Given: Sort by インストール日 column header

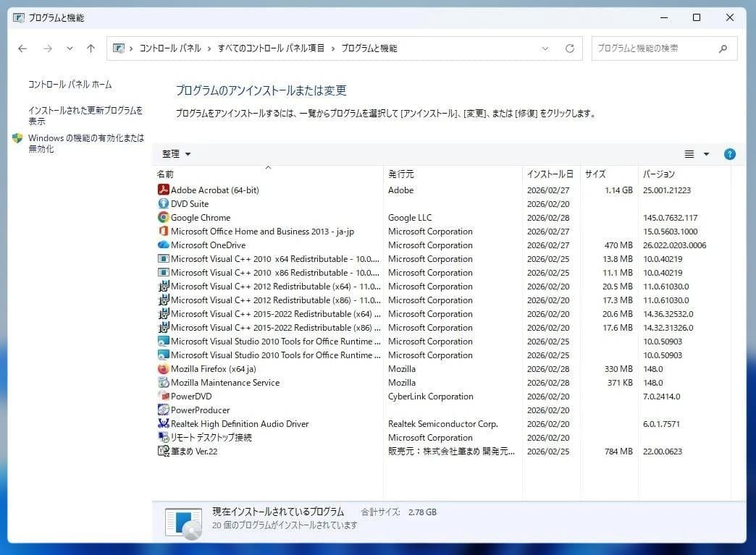Looking at the screenshot, I should (552, 174).
